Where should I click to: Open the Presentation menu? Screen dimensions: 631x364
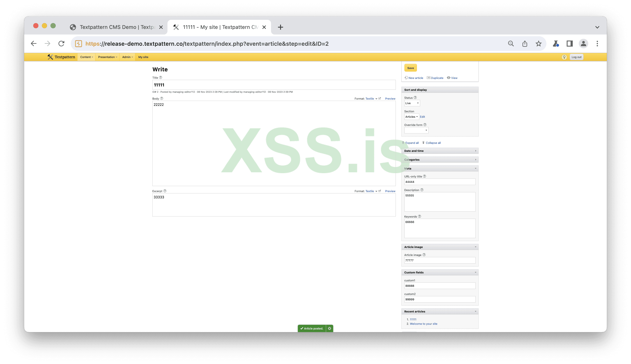click(x=107, y=57)
